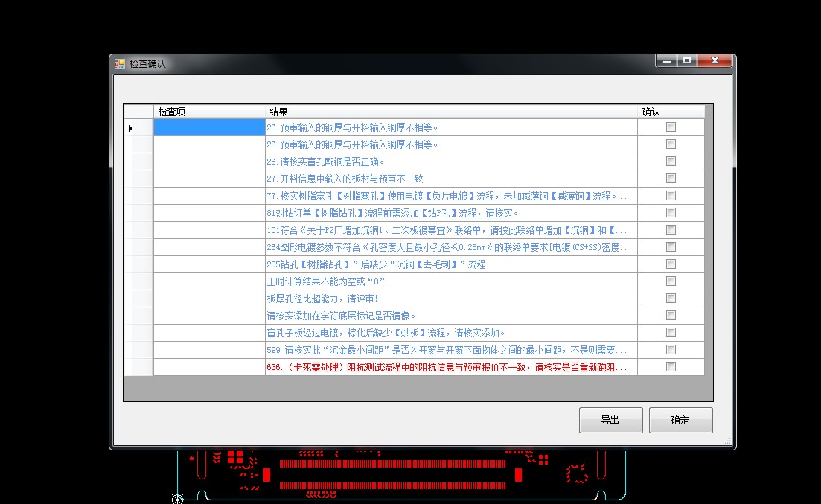The image size is (821, 504).
Task: Select the red result text 636.(卡死需处理)阻抗测试
Action: (x=447, y=367)
